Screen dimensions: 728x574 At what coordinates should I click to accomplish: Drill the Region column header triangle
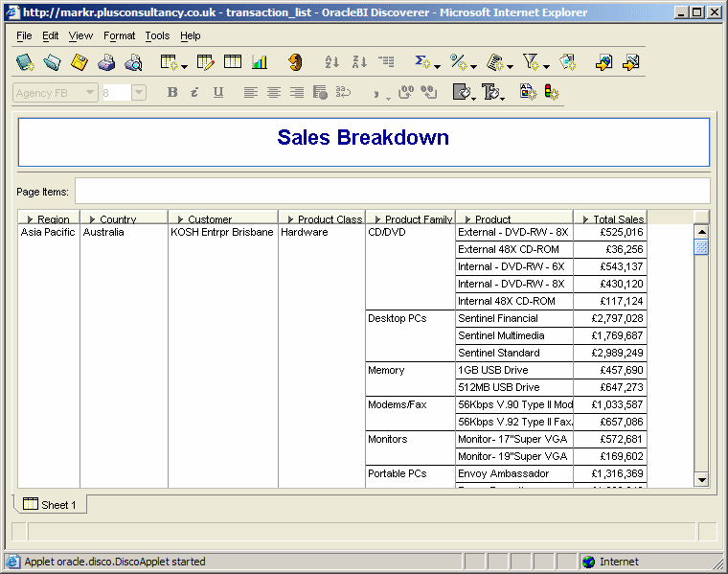coord(31,219)
